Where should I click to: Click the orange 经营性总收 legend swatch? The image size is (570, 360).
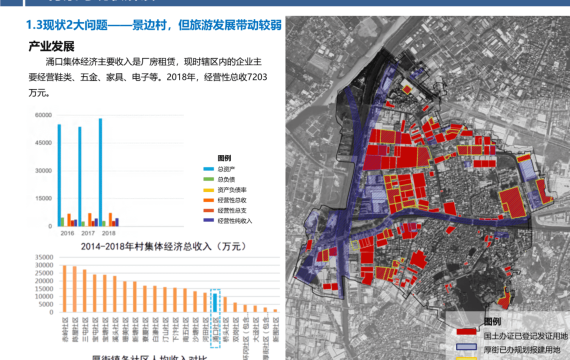click(208, 200)
